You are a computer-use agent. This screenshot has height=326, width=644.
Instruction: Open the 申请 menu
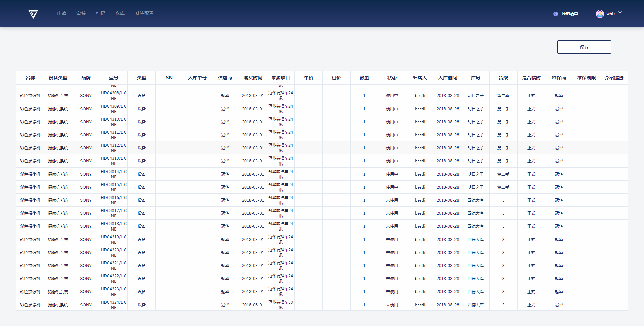click(x=62, y=14)
